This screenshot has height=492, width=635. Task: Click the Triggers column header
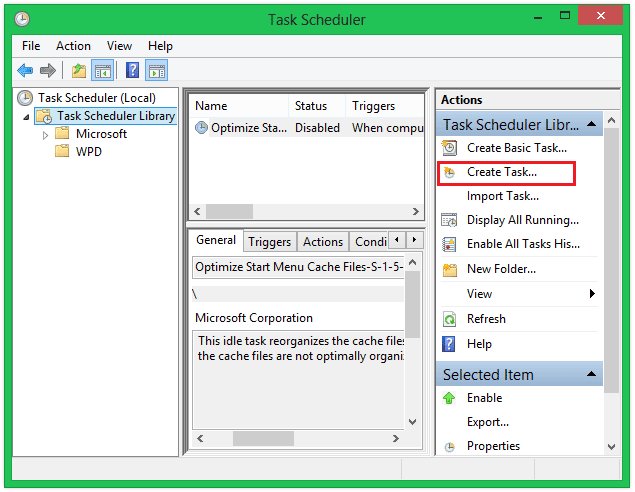click(384, 106)
